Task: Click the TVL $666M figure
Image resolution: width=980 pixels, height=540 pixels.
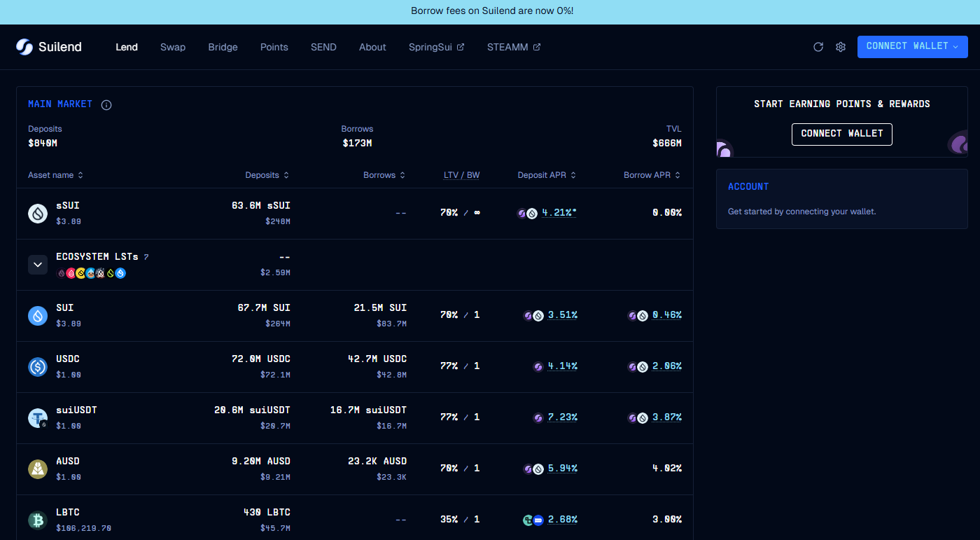Action: (x=667, y=144)
